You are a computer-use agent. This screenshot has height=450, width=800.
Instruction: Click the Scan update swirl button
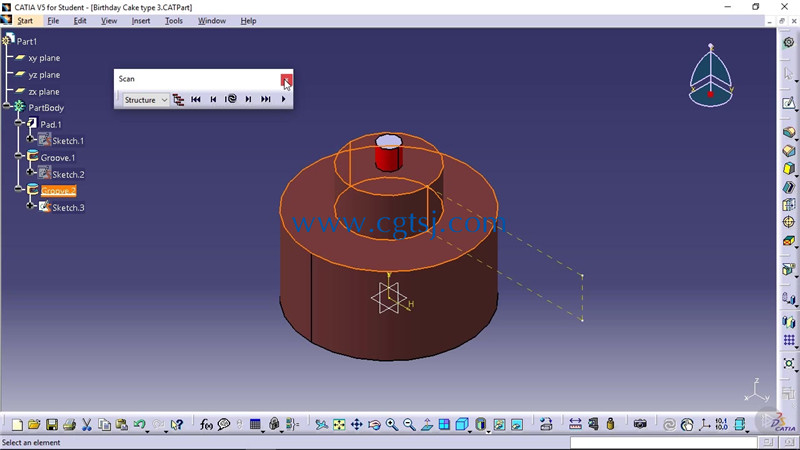[x=231, y=99]
